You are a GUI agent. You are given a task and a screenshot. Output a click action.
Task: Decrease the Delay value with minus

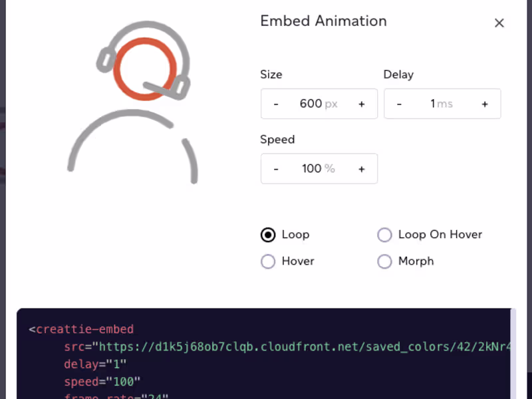pyautogui.click(x=399, y=104)
